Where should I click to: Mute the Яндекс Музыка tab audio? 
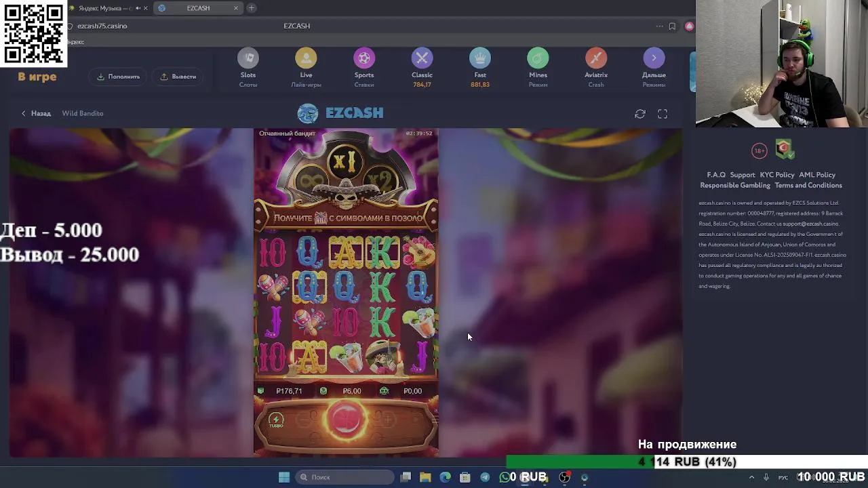click(x=138, y=8)
